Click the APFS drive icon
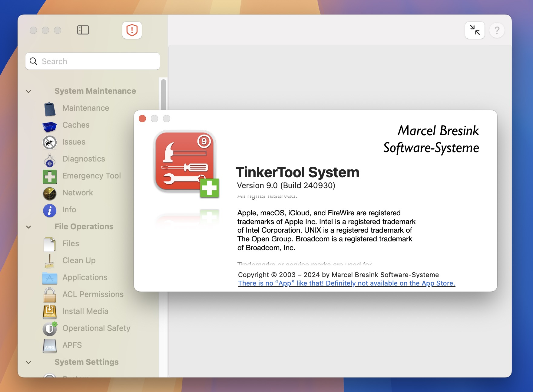Image resolution: width=533 pixels, height=392 pixels. [x=50, y=346]
